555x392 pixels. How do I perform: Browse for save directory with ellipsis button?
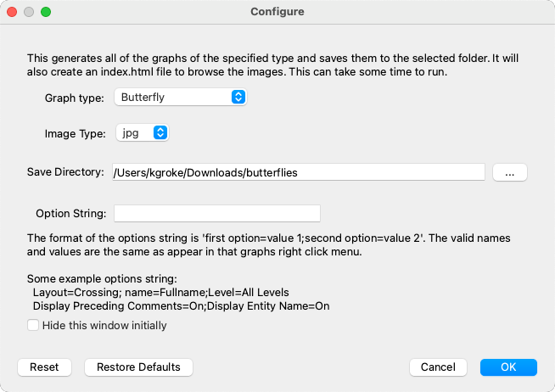[510, 172]
